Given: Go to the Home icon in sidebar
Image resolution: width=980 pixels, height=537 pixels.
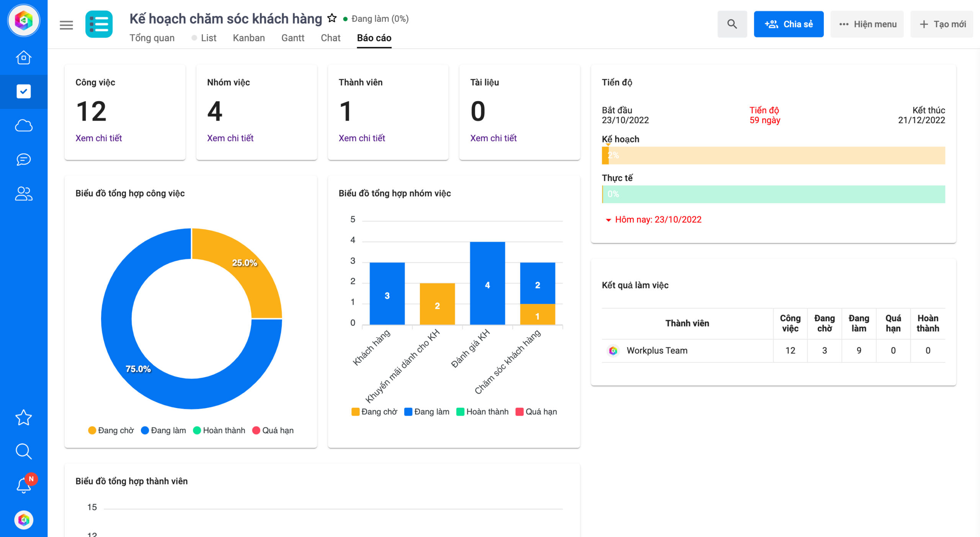Looking at the screenshot, I should 24,58.
